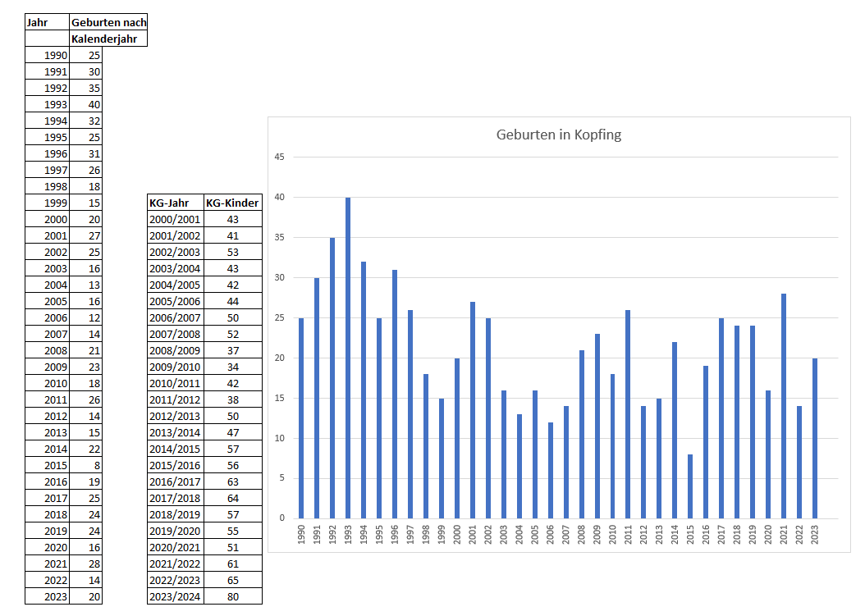Screen dimensions: 865x616
Task: Click the 'KG-Jahr' column header
Action: tap(175, 203)
